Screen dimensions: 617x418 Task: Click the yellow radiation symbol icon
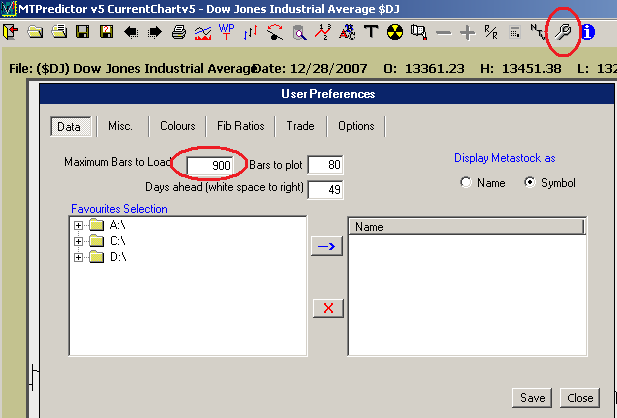[395, 32]
